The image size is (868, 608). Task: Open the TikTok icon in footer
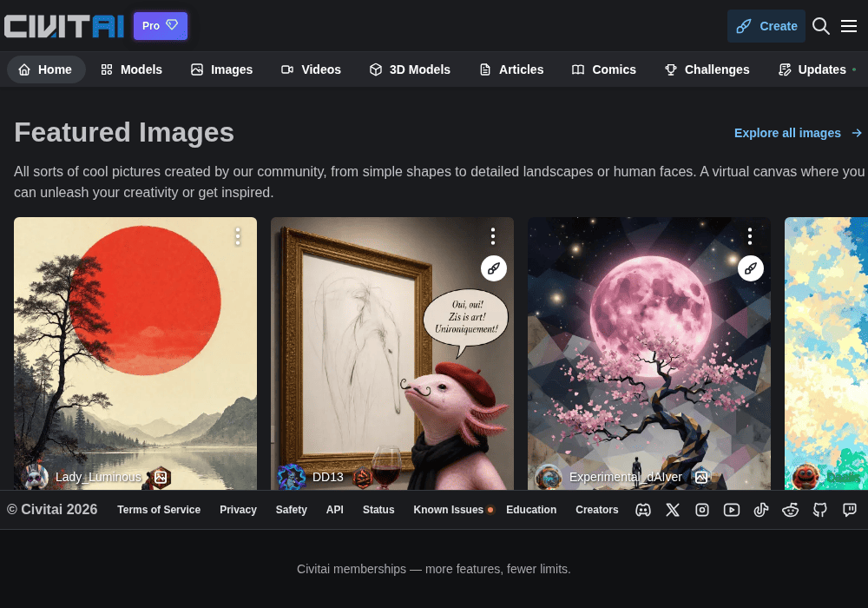click(761, 510)
